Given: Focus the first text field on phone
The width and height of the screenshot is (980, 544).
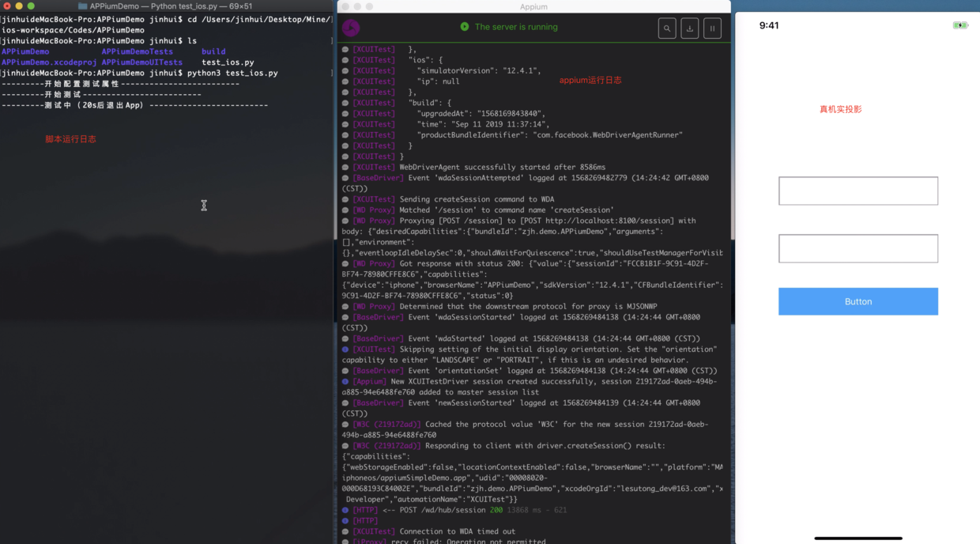Looking at the screenshot, I should tap(858, 191).
